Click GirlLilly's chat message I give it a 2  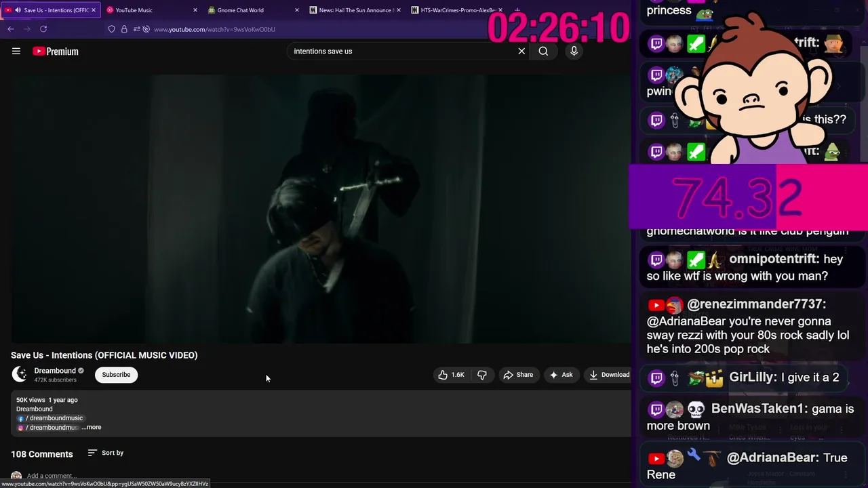pyautogui.click(x=744, y=378)
